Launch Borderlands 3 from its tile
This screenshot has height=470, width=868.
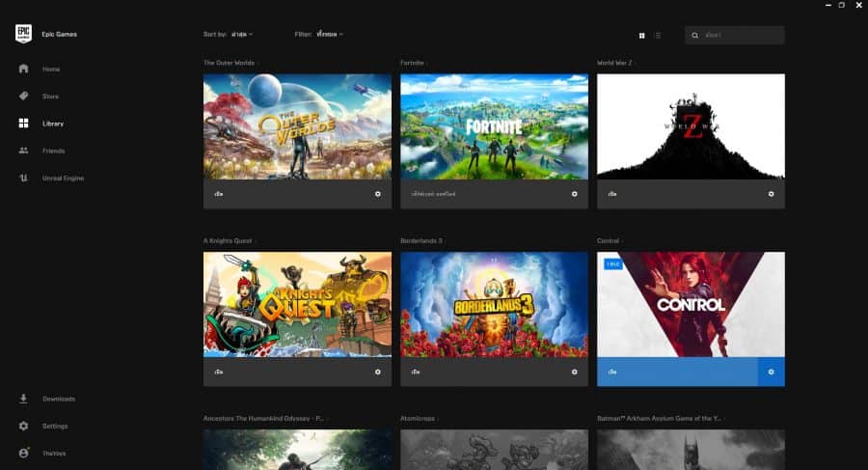click(x=416, y=372)
